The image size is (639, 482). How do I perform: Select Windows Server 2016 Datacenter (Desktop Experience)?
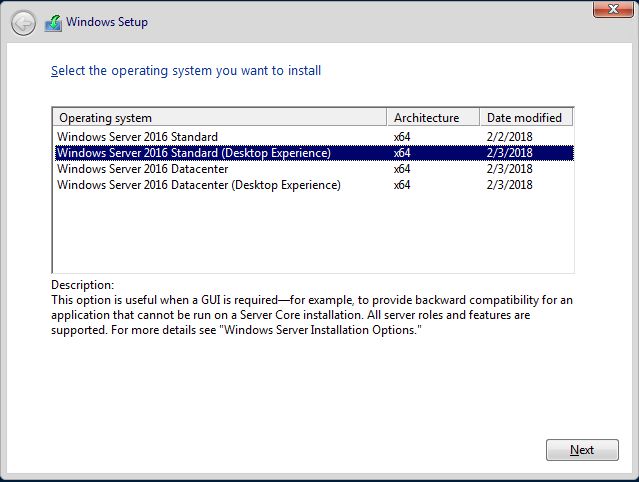pyautogui.click(x=314, y=185)
